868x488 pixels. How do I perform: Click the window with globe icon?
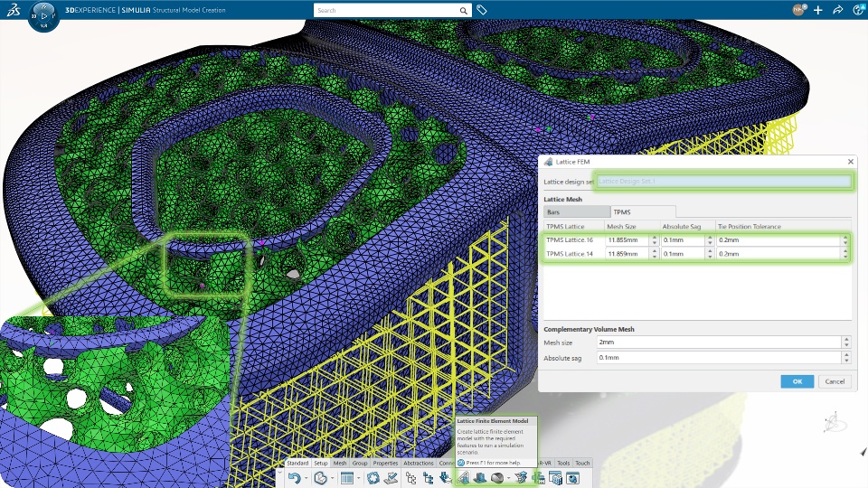click(x=572, y=478)
